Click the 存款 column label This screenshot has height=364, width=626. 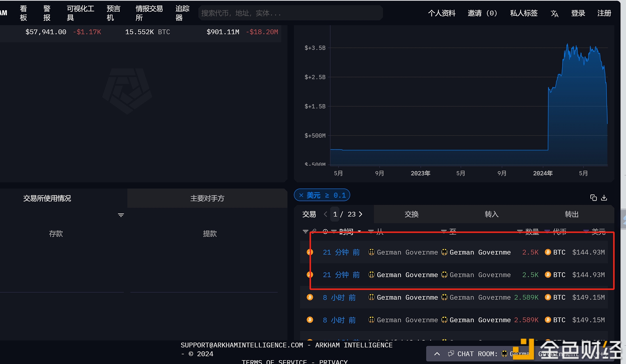coord(56,234)
